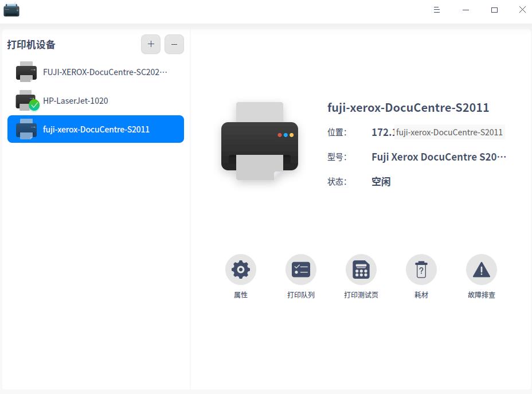Click the HP-LaserJet-1020 printer icon with green check
The height and width of the screenshot is (394, 532).
27,100
